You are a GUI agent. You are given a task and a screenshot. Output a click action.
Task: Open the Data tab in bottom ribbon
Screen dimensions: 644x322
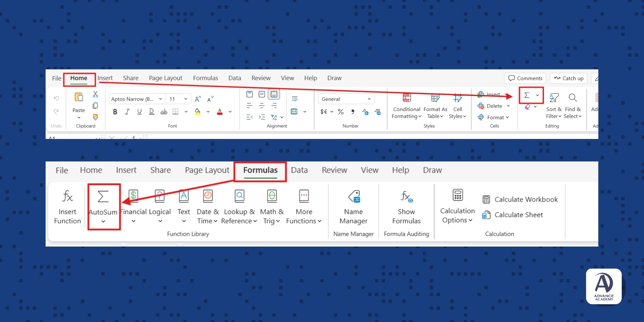[300, 170]
